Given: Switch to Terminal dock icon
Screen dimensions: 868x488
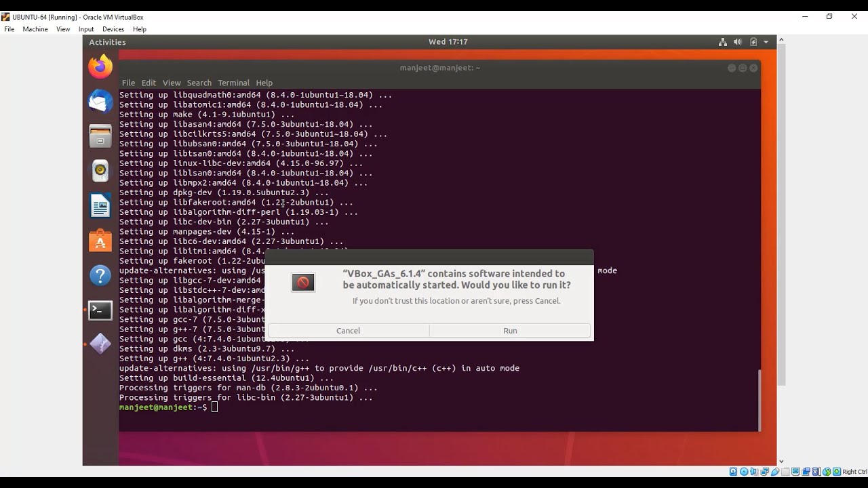Looking at the screenshot, I should point(100,310).
